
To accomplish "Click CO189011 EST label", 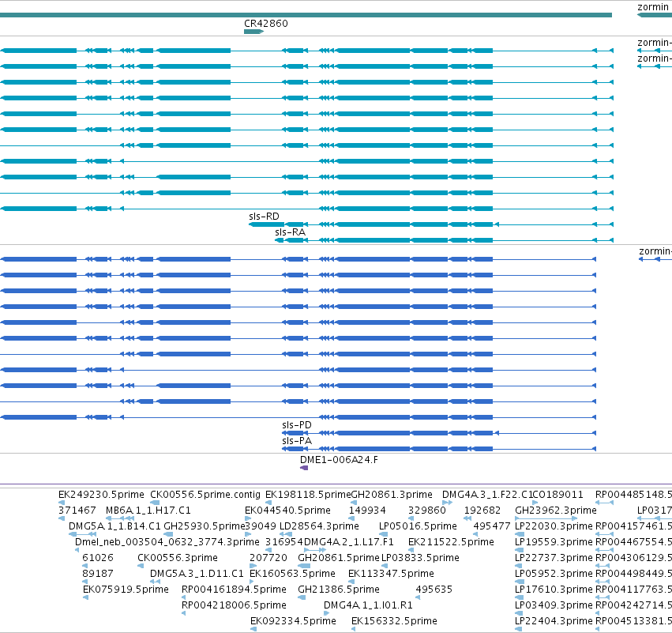I will tap(558, 495).
